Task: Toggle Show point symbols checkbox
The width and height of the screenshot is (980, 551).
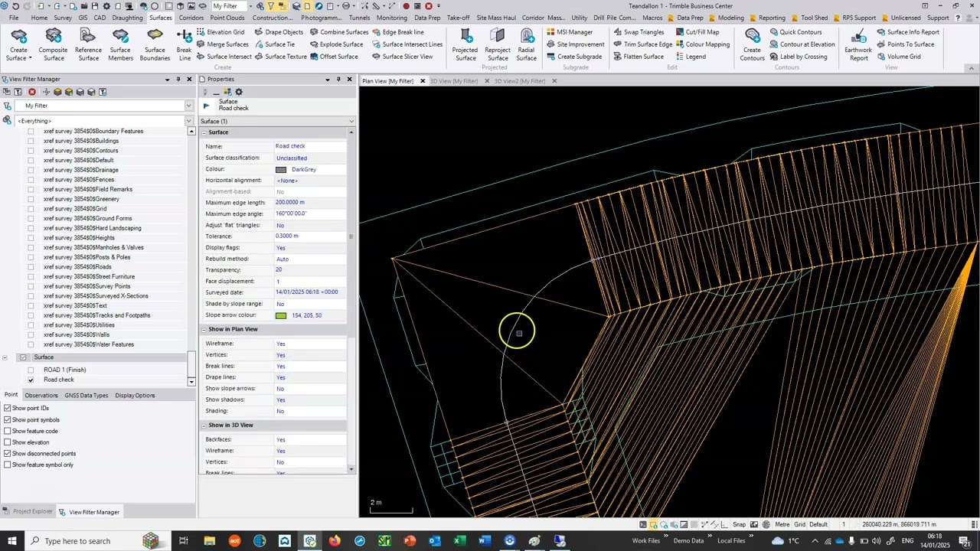Action: click(8, 420)
